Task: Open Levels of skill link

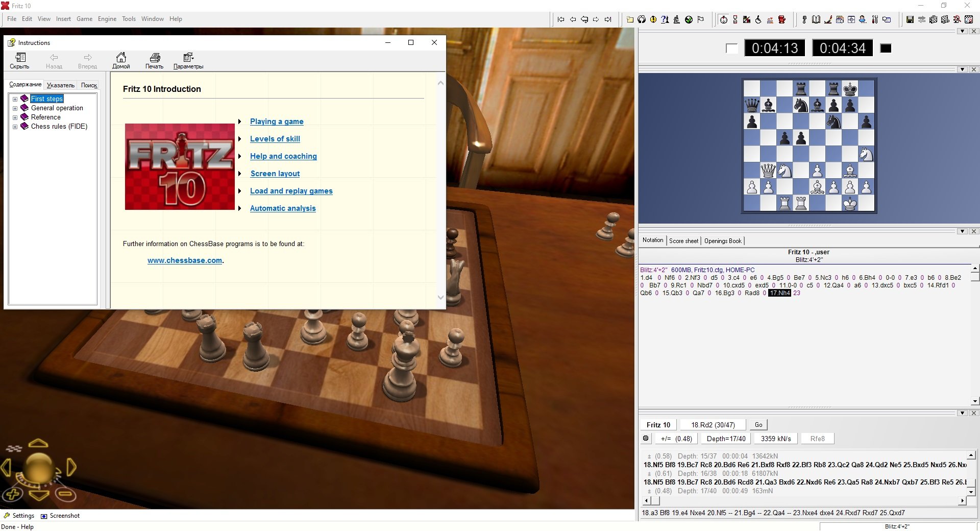Action: 275,139
